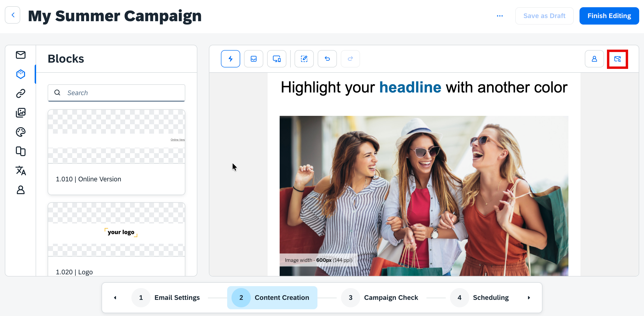The height and width of the screenshot is (316, 644).
Task: Click the lightning bolt toolbar button
Action: [230, 59]
